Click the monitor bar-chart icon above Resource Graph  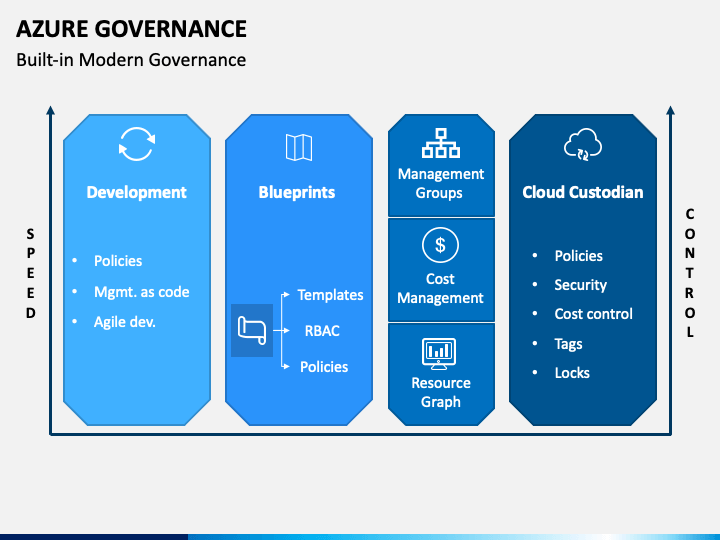pyautogui.click(x=439, y=354)
